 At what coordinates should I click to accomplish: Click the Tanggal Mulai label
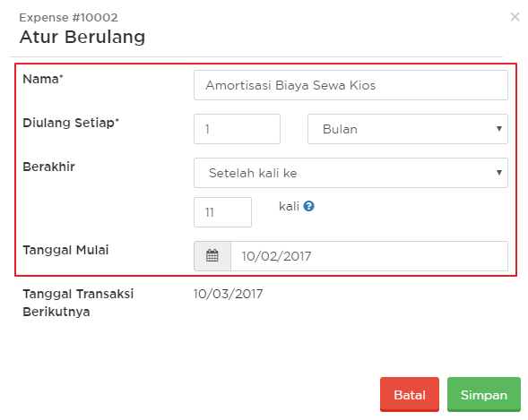pyautogui.click(x=65, y=250)
